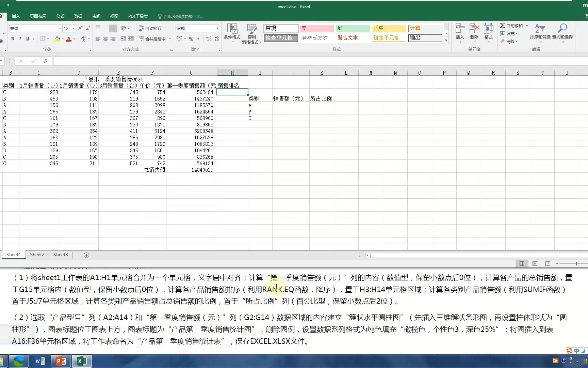This screenshot has width=588, height=368.
Task: Increase indent in alignment group
Action: click(131, 39)
